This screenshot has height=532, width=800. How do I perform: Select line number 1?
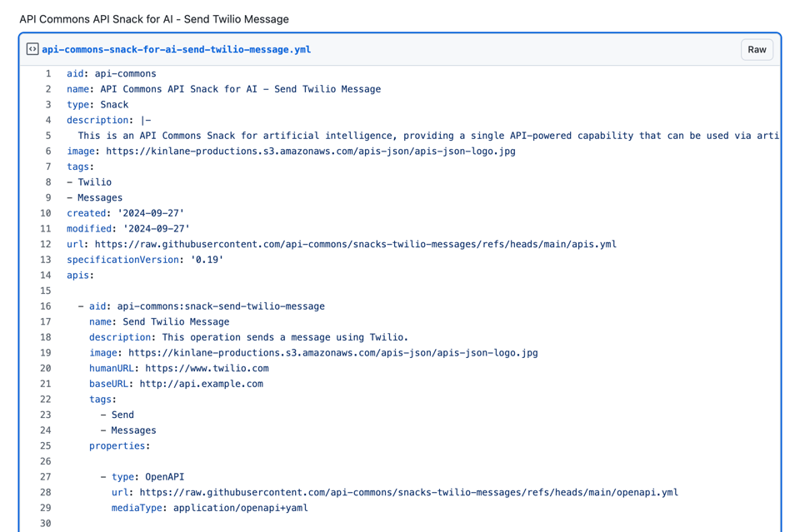[x=47, y=73]
